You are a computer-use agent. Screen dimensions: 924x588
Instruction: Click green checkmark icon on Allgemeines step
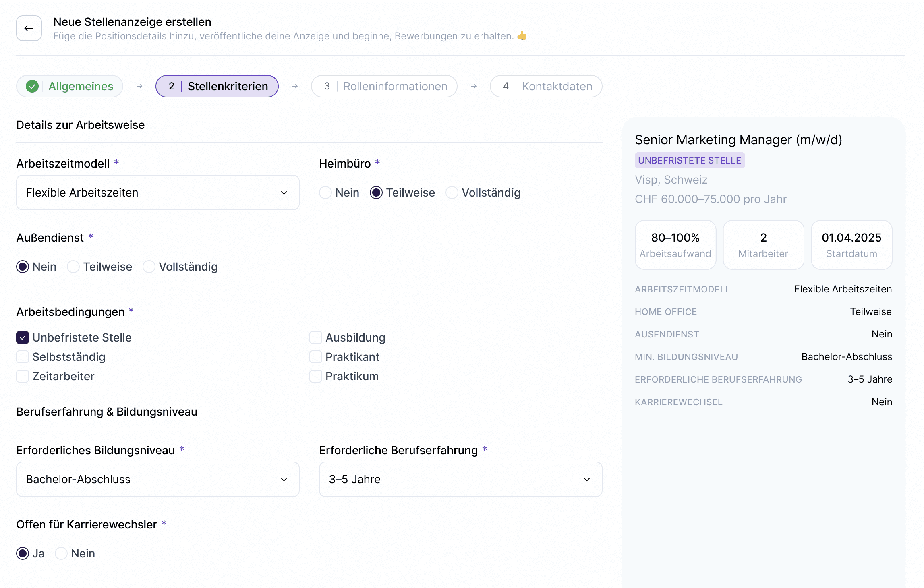tap(32, 86)
